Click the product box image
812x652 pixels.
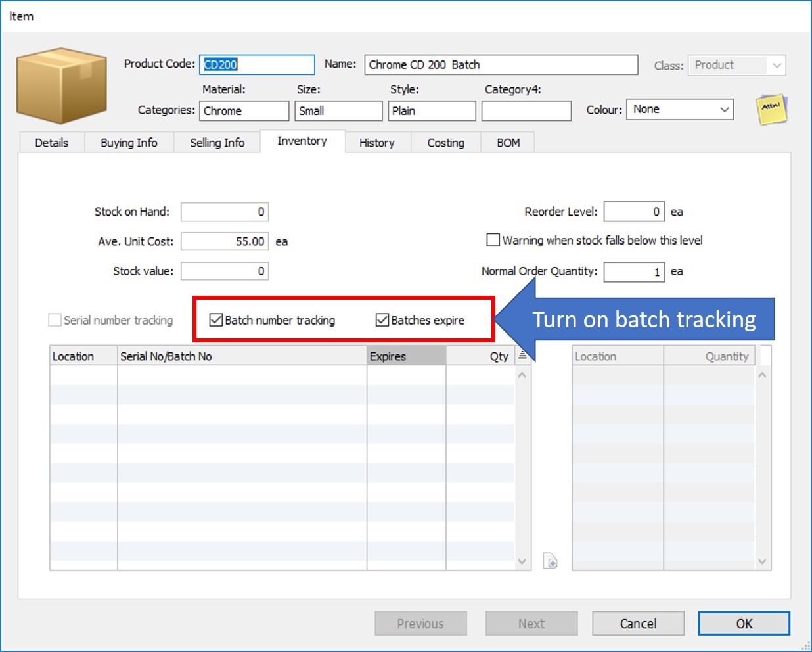(61, 85)
